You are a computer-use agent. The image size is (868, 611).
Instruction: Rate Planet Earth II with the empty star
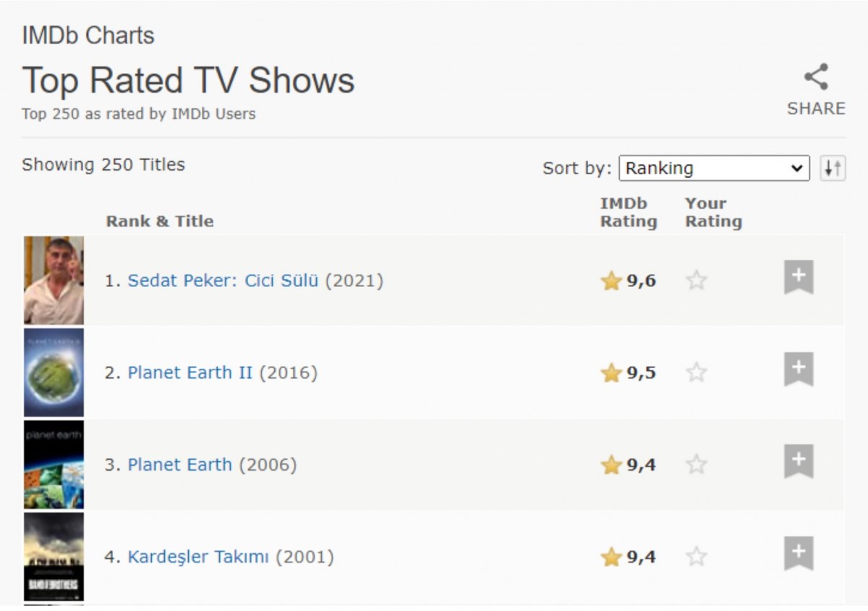(696, 372)
